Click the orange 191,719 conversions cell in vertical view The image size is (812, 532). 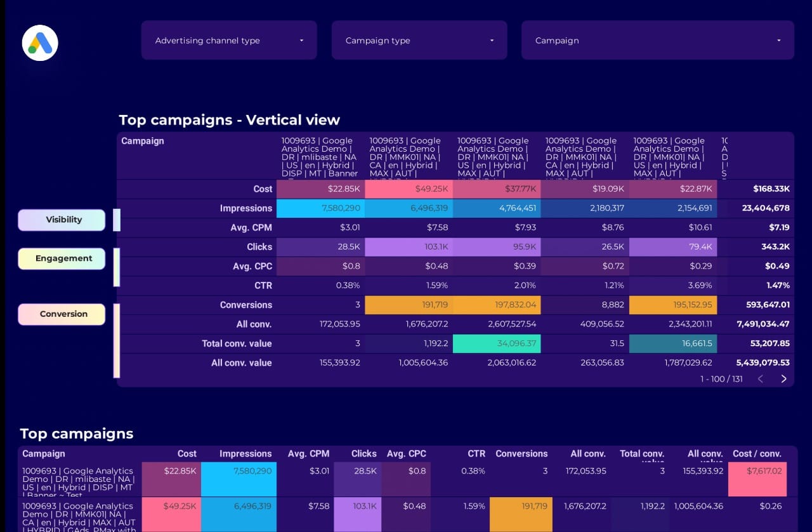pos(409,305)
